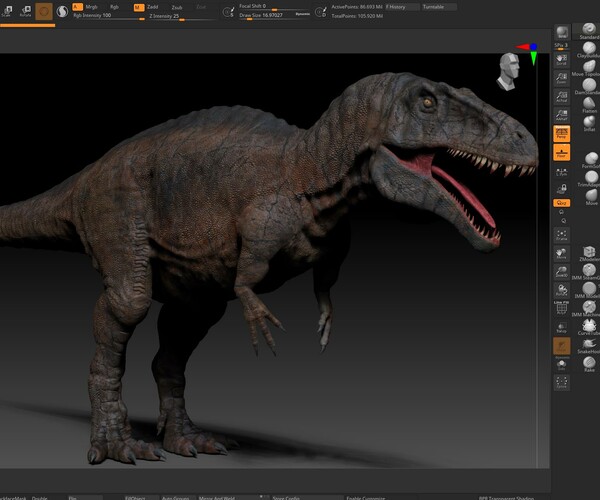Viewport: 600px width, 500px height.
Task: Click the Rotate gizmo mode icon top-left
Action: tap(26, 11)
